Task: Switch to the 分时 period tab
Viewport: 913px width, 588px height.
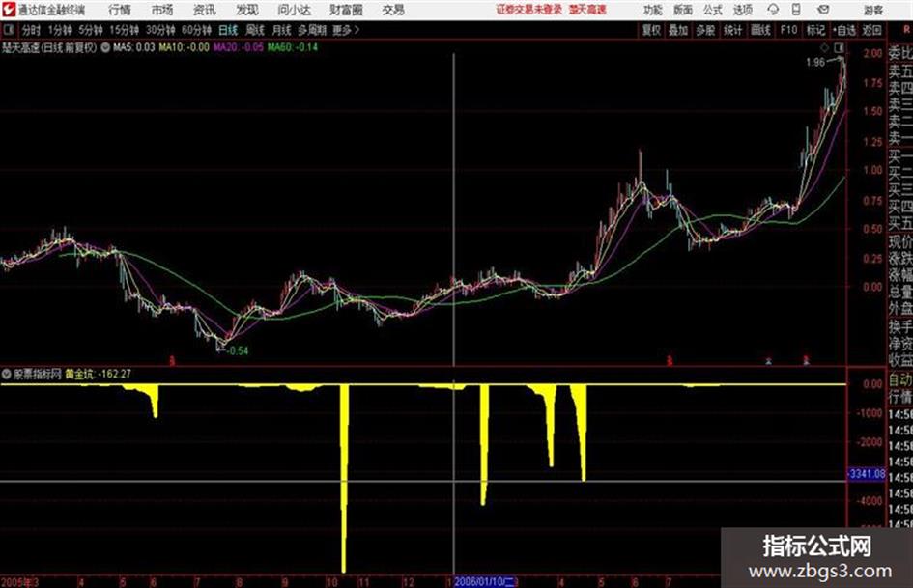Action: coord(31,30)
